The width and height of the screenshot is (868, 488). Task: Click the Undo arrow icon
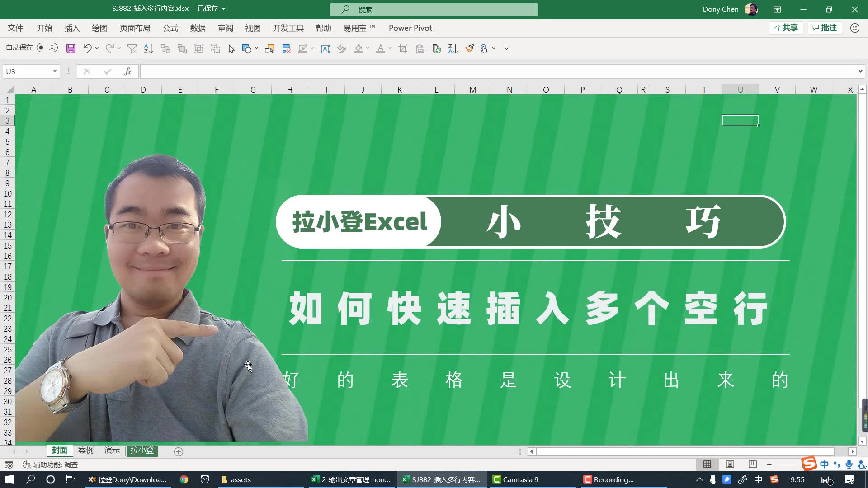[x=87, y=49]
